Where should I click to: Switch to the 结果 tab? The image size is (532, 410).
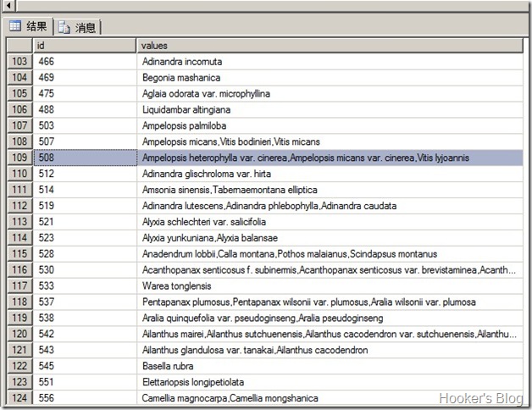(x=29, y=26)
